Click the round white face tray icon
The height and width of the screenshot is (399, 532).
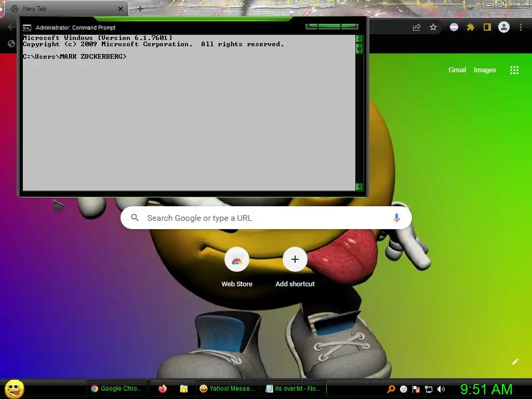click(x=403, y=389)
